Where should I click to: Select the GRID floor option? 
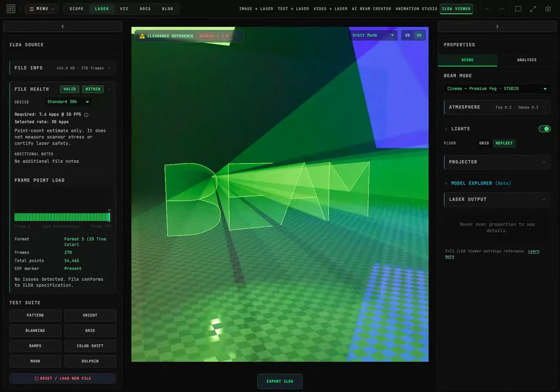[484, 143]
